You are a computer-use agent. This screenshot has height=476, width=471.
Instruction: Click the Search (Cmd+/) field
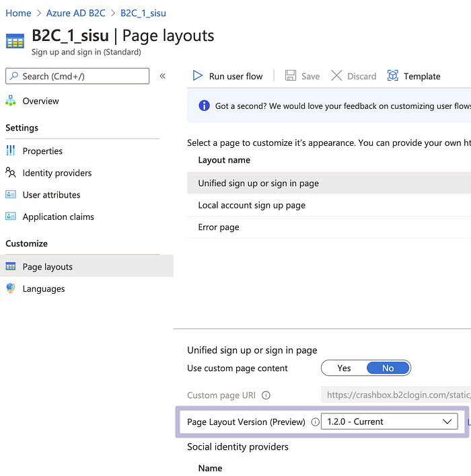click(77, 76)
